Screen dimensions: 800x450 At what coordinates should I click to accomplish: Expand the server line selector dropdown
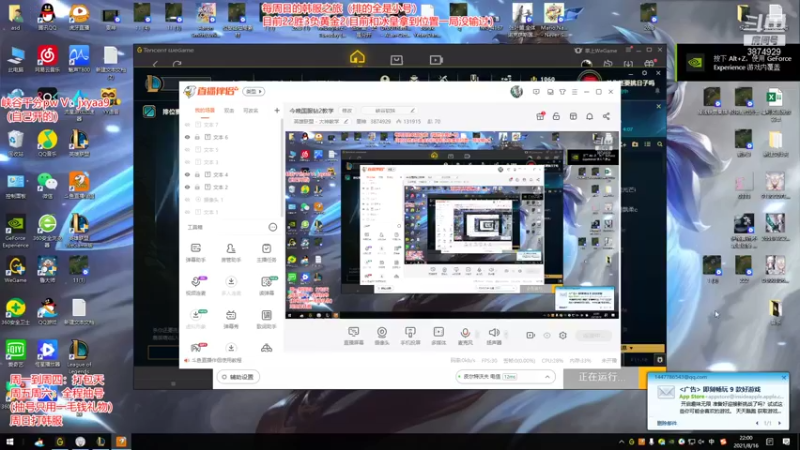(547, 377)
